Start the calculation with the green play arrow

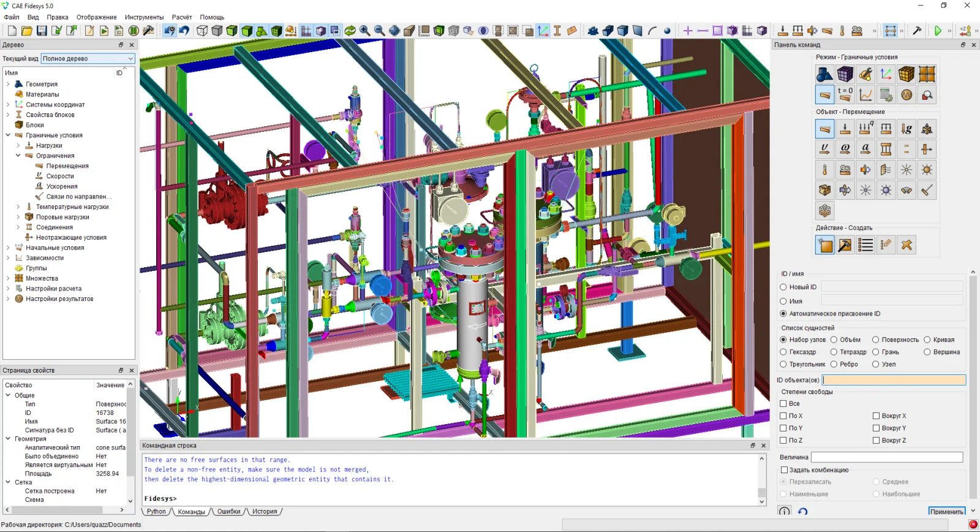tap(938, 31)
